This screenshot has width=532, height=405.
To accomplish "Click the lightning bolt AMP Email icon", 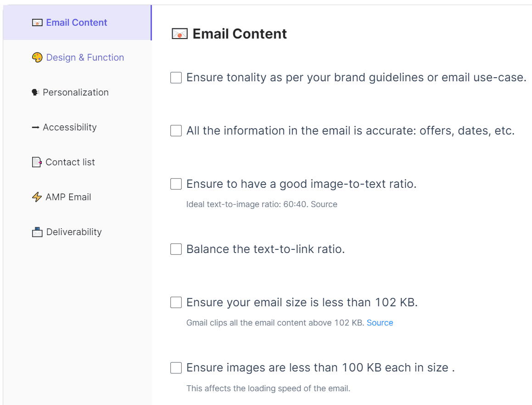I will (37, 197).
